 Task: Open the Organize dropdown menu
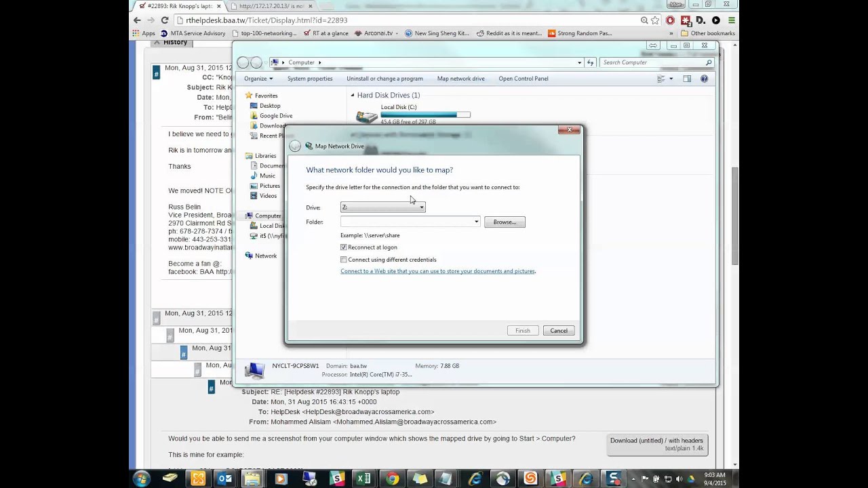(x=258, y=79)
